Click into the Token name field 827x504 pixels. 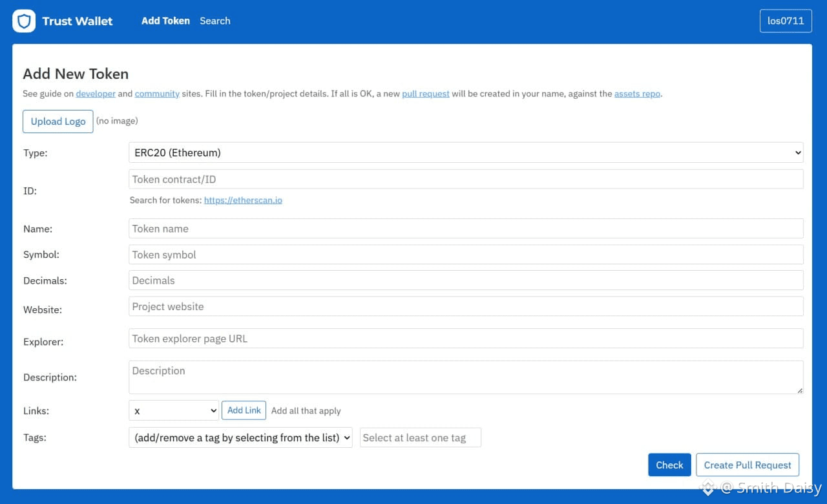click(466, 229)
